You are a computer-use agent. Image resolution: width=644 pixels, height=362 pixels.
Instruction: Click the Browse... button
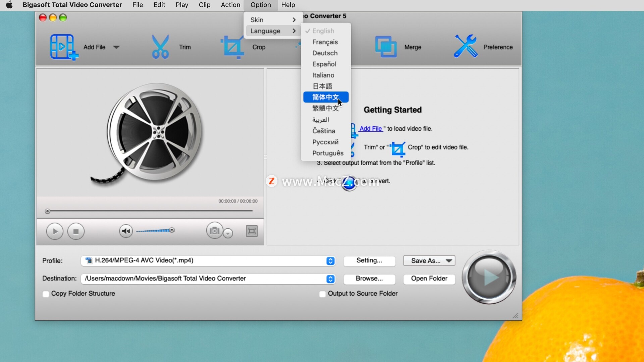(x=369, y=279)
